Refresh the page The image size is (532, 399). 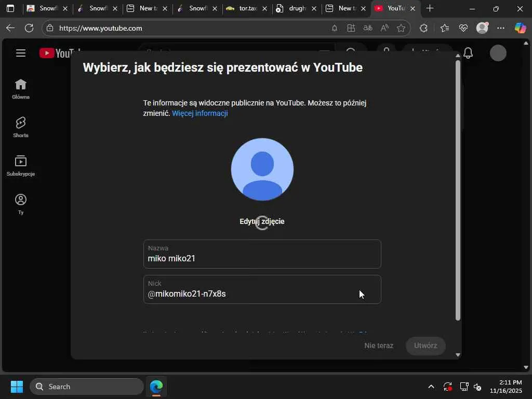(x=29, y=28)
